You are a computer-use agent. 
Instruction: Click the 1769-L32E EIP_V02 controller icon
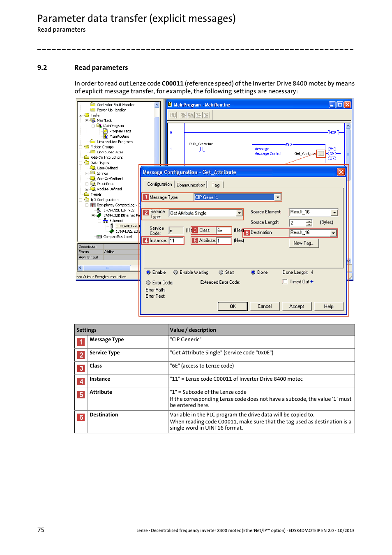coord(99,210)
